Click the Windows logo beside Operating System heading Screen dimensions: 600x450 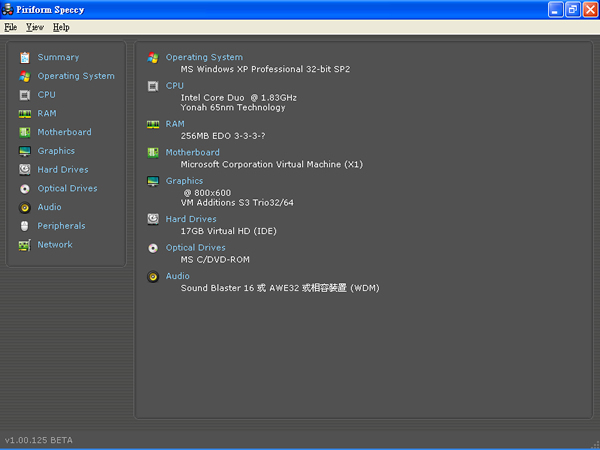coord(153,58)
